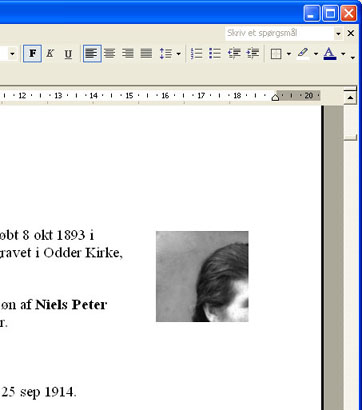Select the portrait photo in the document
The image size is (362, 410).
tap(202, 276)
